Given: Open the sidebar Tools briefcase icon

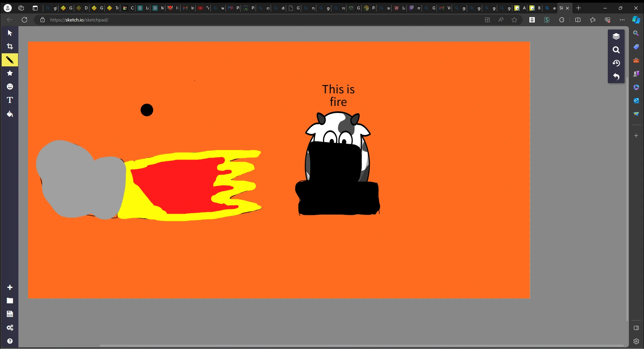Looking at the screenshot, I should coord(636,60).
